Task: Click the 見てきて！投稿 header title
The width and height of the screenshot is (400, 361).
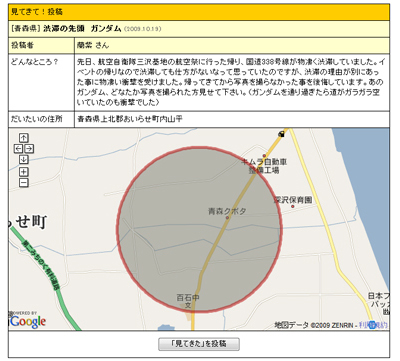Action: click(37, 12)
